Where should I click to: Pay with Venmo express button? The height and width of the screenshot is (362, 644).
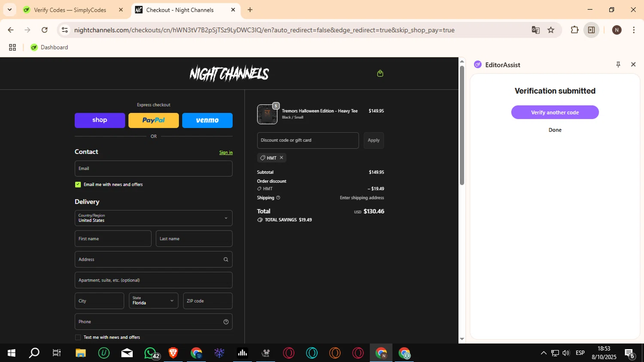pos(207,120)
